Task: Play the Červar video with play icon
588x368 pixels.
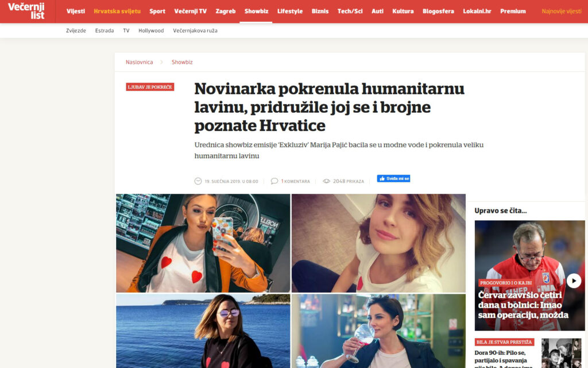Action: click(574, 281)
